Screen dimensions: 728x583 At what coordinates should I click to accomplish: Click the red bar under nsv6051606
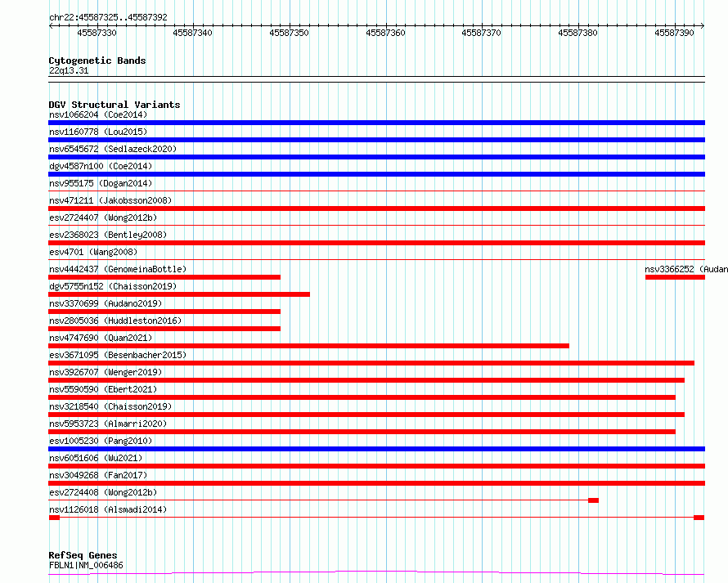(x=376, y=466)
